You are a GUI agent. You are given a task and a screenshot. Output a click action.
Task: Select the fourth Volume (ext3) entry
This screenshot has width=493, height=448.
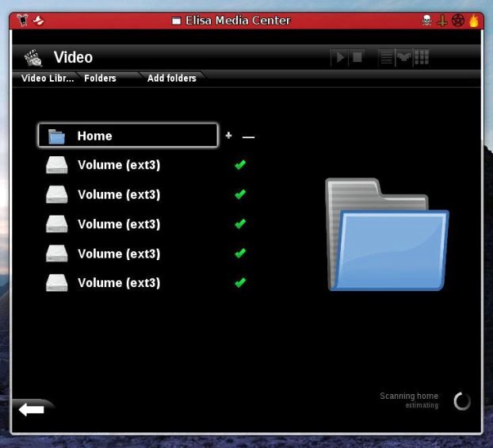coord(119,254)
